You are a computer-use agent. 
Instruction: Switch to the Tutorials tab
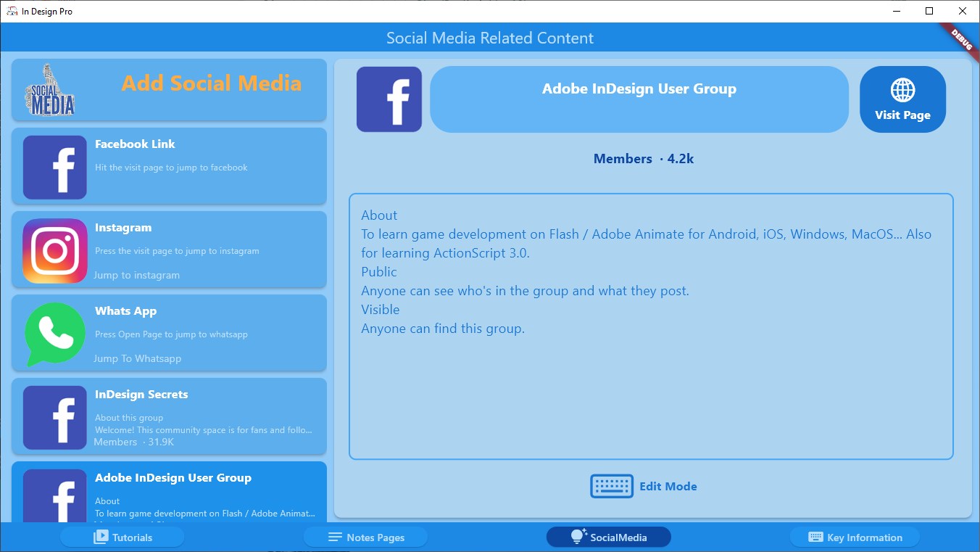(x=122, y=537)
